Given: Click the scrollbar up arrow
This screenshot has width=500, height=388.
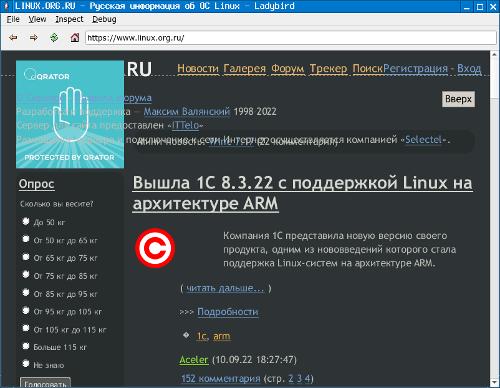Looking at the screenshot, I should [x=494, y=55].
